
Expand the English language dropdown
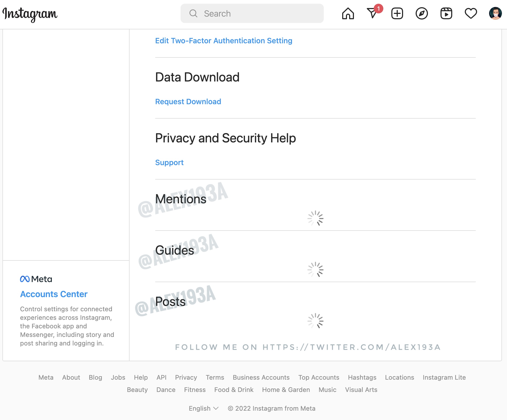tap(204, 408)
